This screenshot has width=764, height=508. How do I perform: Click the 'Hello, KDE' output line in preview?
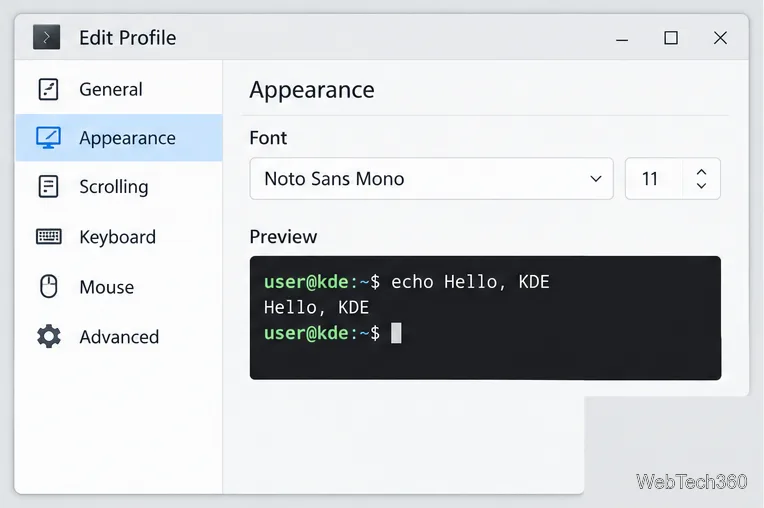[316, 308]
